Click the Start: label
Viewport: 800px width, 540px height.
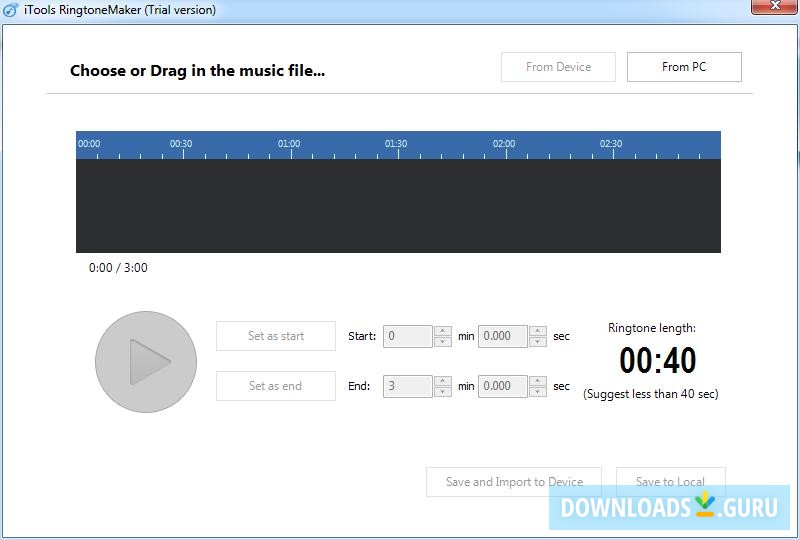pos(362,336)
